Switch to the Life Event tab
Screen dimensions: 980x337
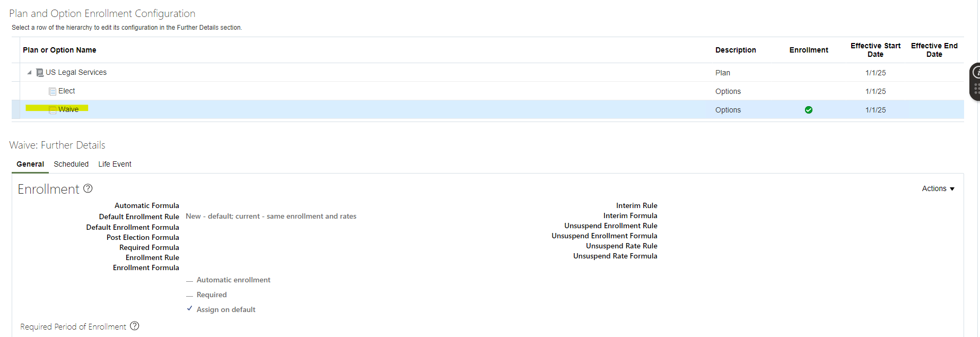[115, 164]
